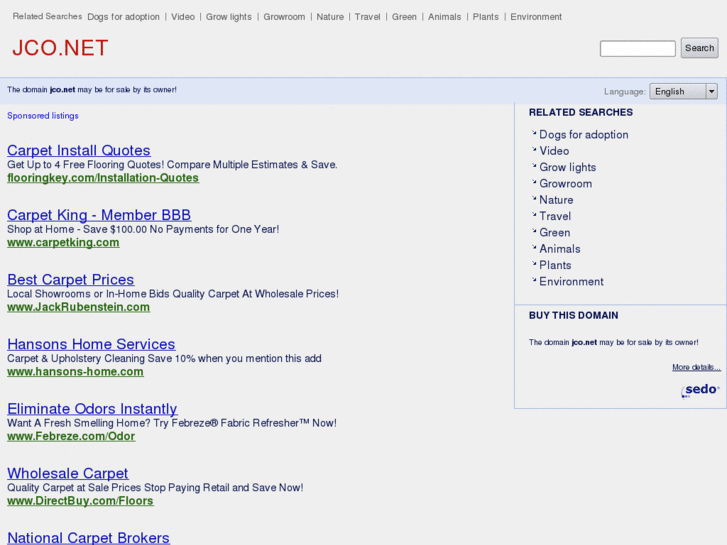Visit flooringkey.com/Installation-Quotes URL link
This screenshot has width=727, height=545.
pyautogui.click(x=103, y=178)
